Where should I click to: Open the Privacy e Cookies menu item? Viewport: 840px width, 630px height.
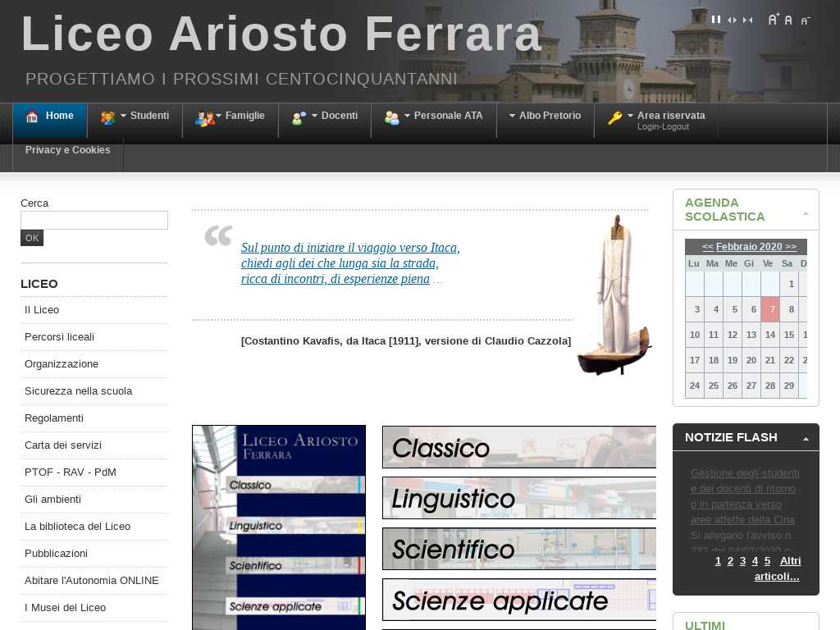[67, 150]
